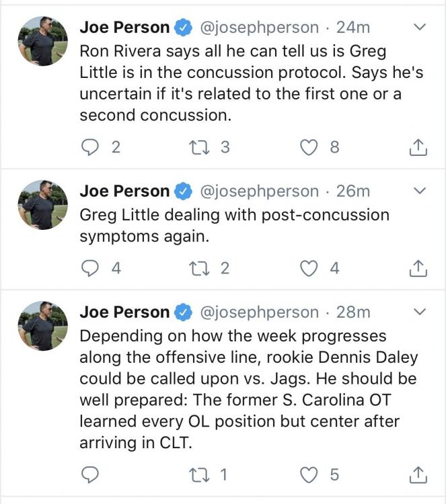Like the Greg Little post-concussion symptoms tweet
Image resolution: width=446 pixels, height=504 pixels.
[x=309, y=268]
